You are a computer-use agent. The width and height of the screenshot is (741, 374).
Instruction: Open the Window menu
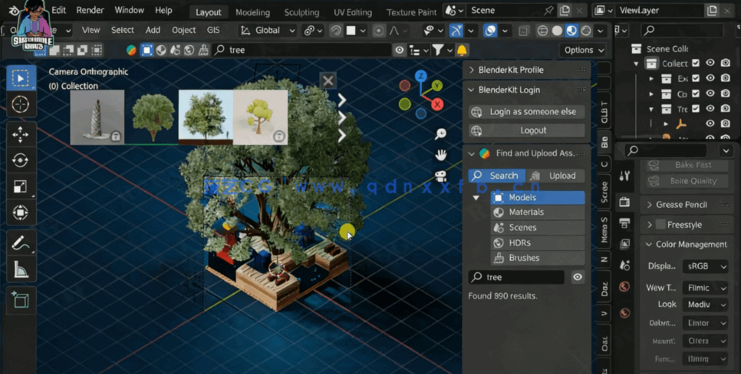point(129,10)
